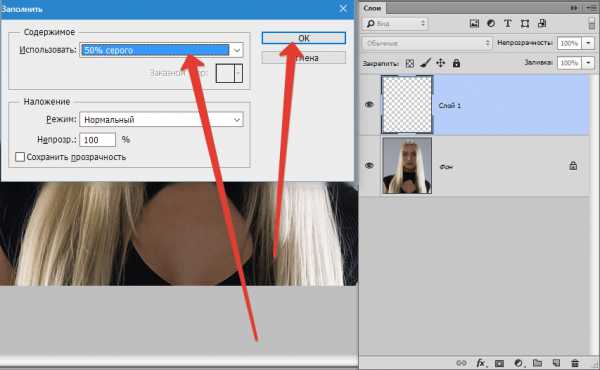The width and height of the screenshot is (600, 370).
Task: Click the adjustment layer filter icon
Action: click(491, 23)
